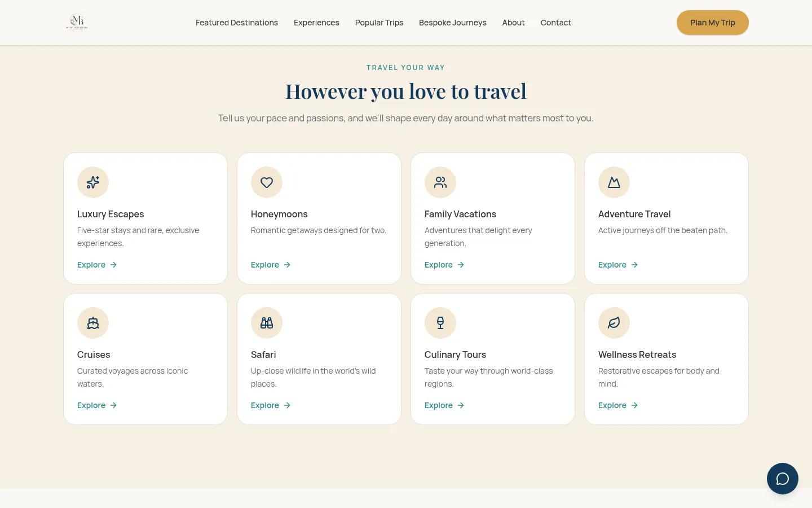Click the 'However you love to travel' heading
This screenshot has height=508, width=812.
[x=406, y=91]
